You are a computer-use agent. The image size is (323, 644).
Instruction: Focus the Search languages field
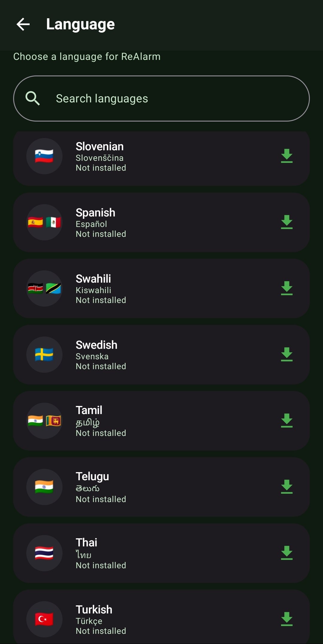click(167, 99)
